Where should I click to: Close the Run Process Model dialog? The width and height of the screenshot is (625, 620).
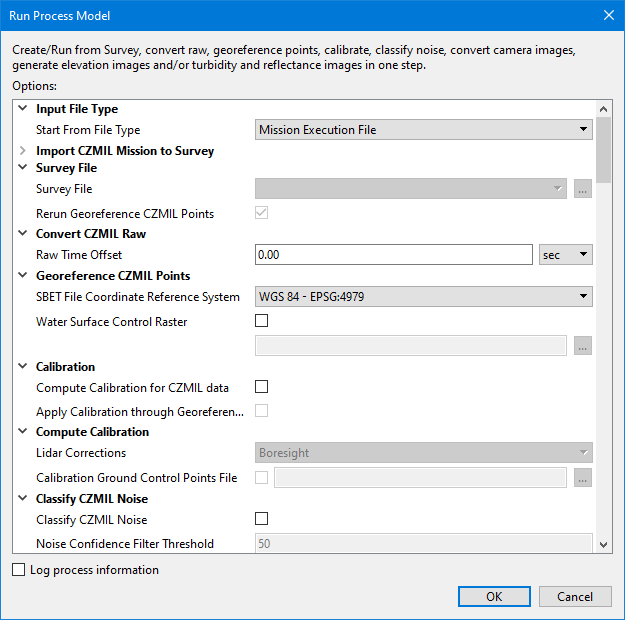[x=608, y=15]
